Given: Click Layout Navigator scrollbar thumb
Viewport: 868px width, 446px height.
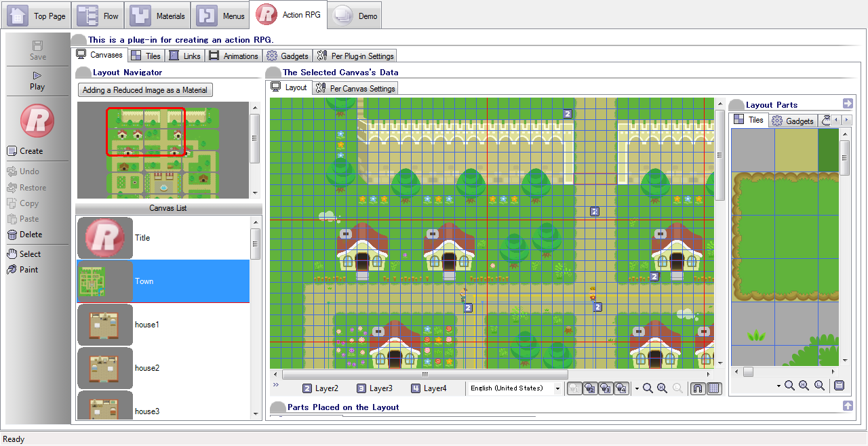Looking at the screenshot, I should pos(255,138).
